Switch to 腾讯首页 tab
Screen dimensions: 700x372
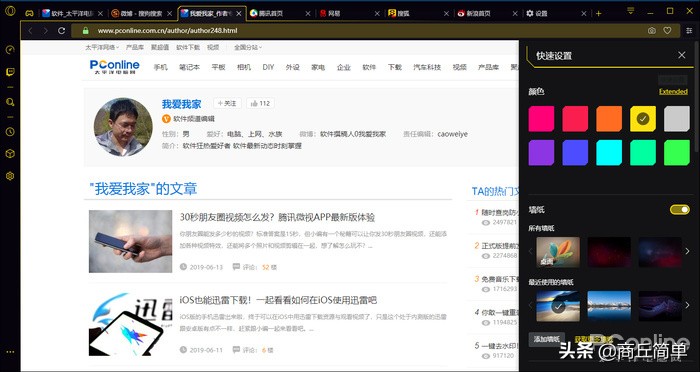pyautogui.click(x=280, y=14)
